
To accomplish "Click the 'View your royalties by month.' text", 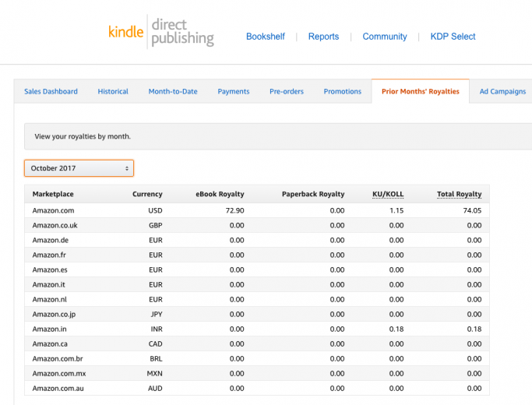I will tap(83, 136).
